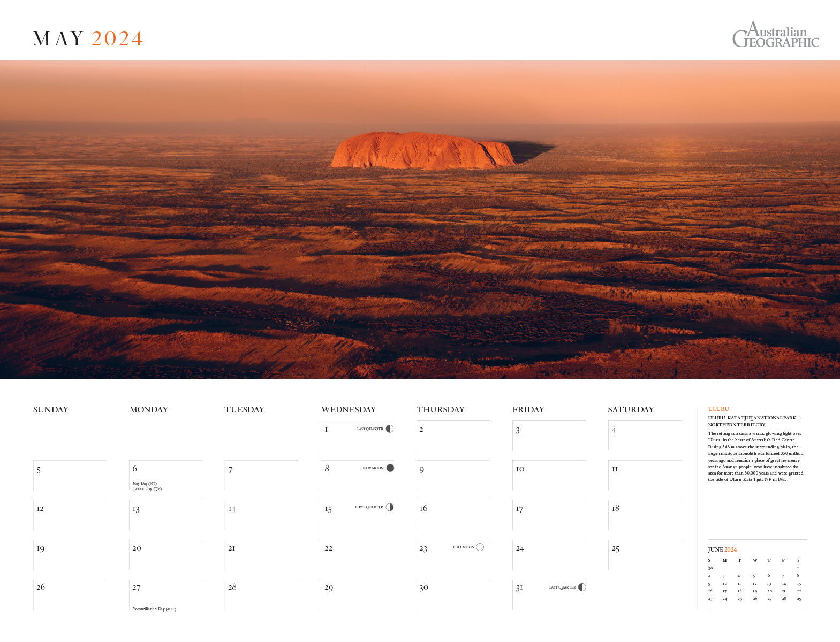Click the new moon icon on May 8
Screen dimensions: 840x642
pyautogui.click(x=390, y=468)
